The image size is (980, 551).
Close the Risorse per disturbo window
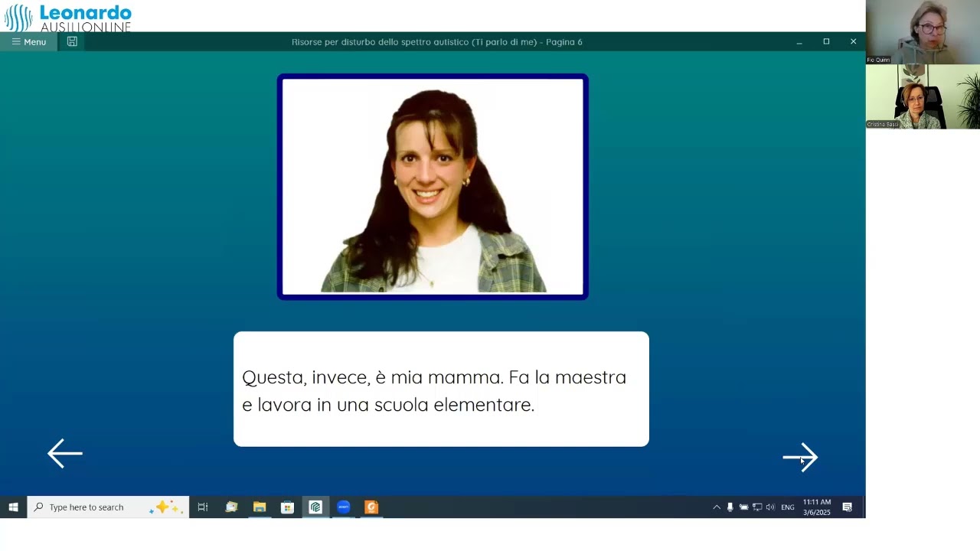pyautogui.click(x=853, y=42)
